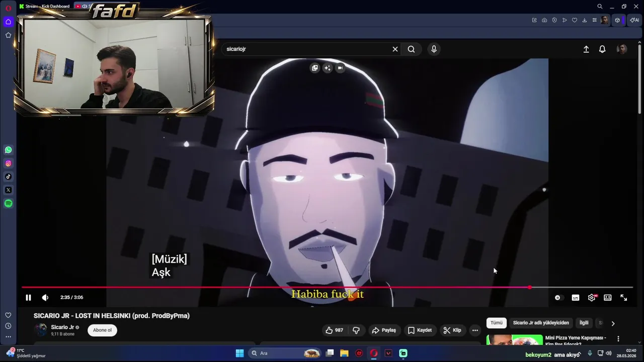Open the video settings gear
Viewport: 644px width, 362px height.
[x=592, y=298]
